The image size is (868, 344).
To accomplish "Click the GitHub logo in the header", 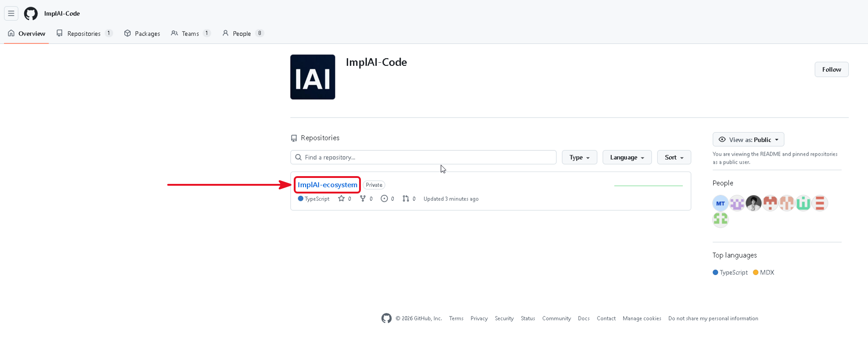I will [x=31, y=13].
